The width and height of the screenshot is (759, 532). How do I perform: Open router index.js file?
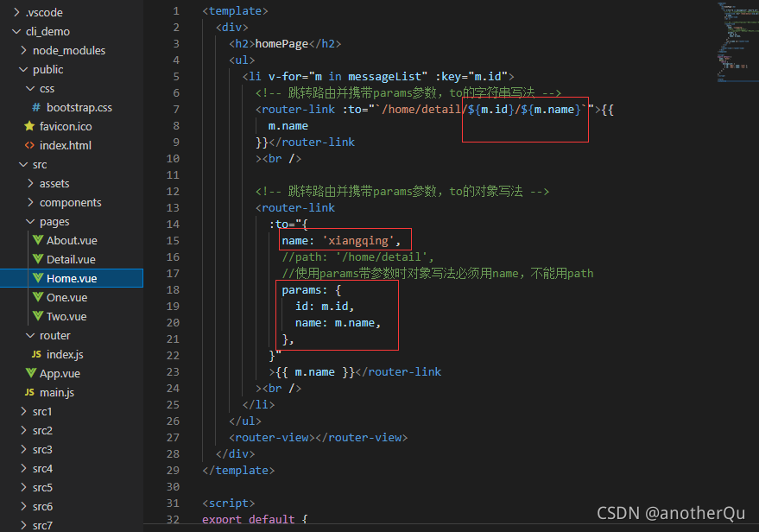65,354
